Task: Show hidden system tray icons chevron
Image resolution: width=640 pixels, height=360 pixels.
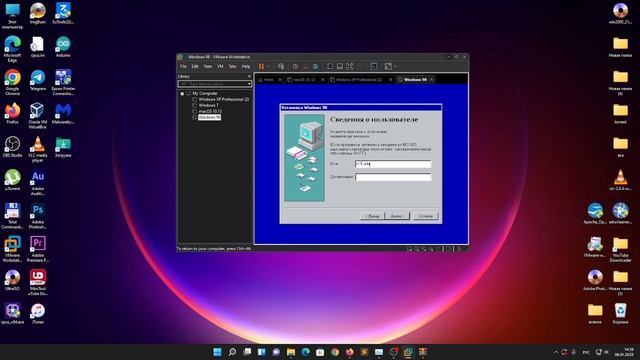Action: [x=556, y=352]
